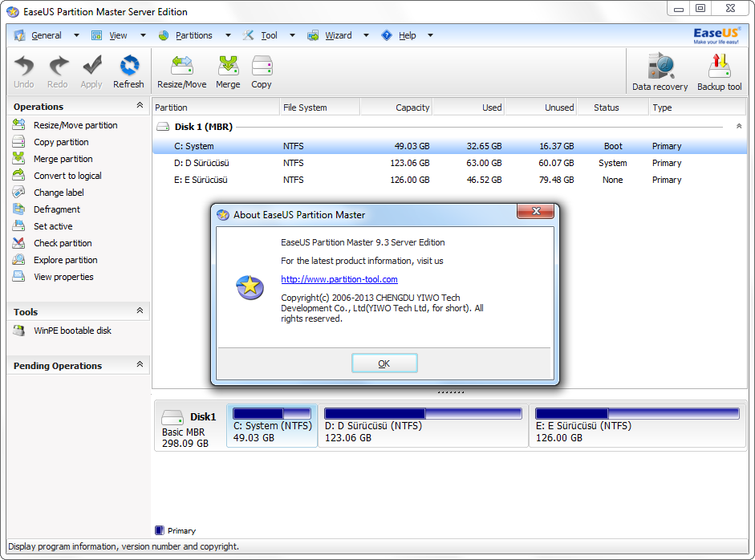Click the Status column header
This screenshot has width=755, height=560.
[612, 108]
